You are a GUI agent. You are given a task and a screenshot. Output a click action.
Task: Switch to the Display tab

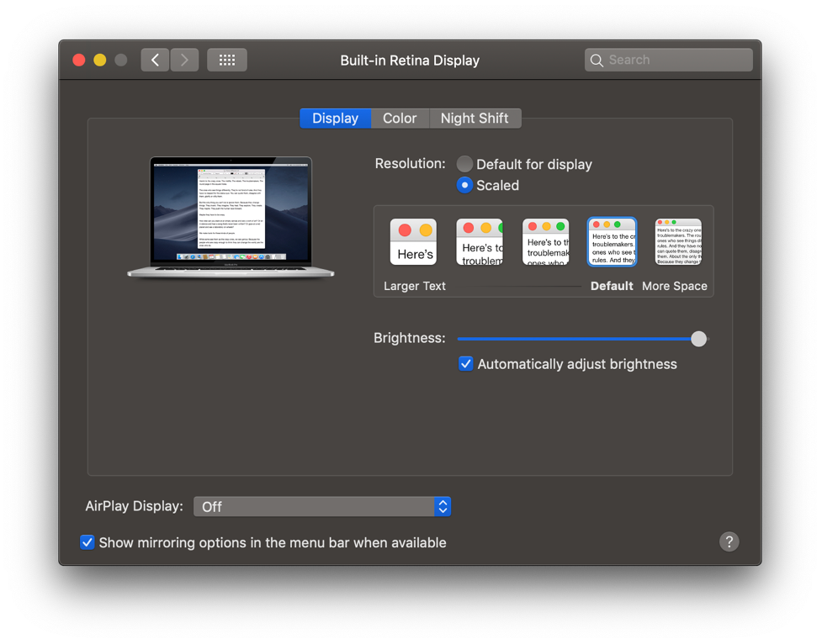point(335,119)
